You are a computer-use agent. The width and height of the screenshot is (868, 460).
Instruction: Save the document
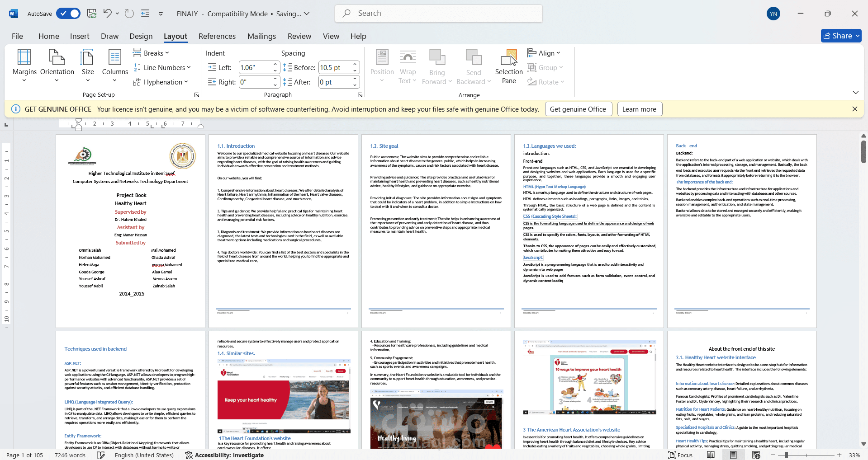click(x=92, y=14)
